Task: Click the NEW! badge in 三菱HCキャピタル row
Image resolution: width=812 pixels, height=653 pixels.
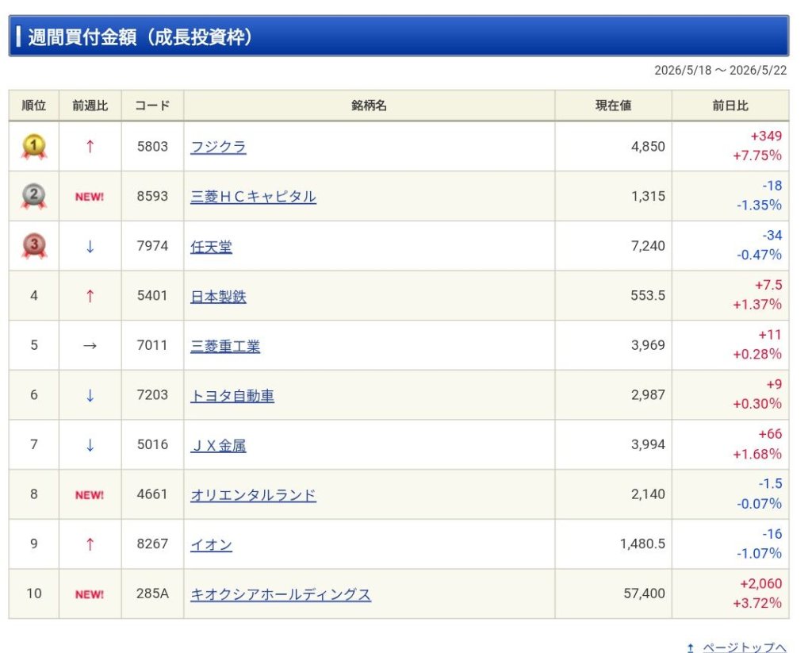Action: [x=90, y=197]
